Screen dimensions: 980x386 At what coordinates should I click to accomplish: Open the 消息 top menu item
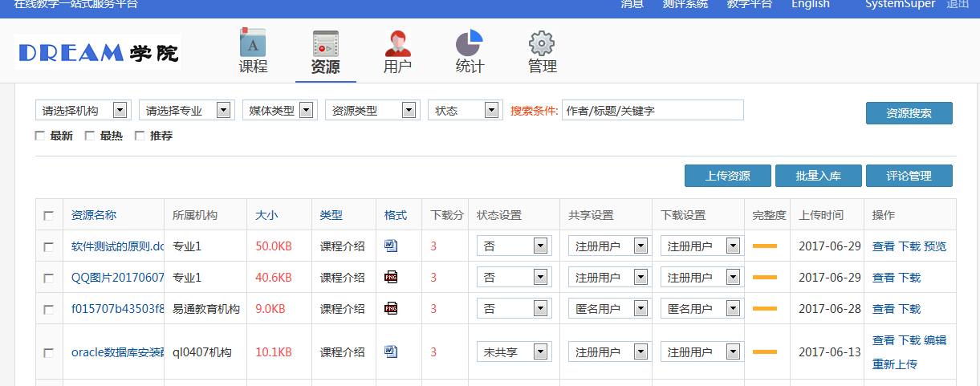pyautogui.click(x=632, y=4)
